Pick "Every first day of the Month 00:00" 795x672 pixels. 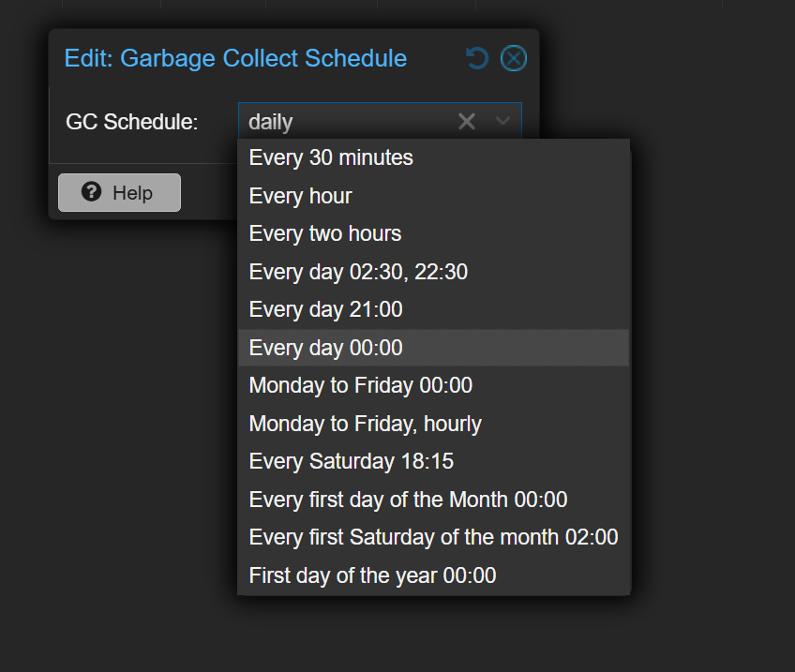[408, 500]
